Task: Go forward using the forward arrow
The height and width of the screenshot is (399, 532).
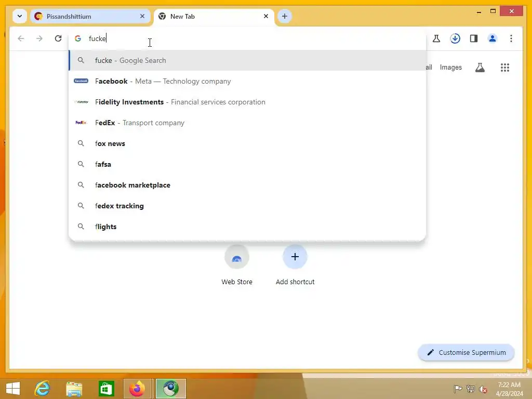Action: tap(39, 38)
